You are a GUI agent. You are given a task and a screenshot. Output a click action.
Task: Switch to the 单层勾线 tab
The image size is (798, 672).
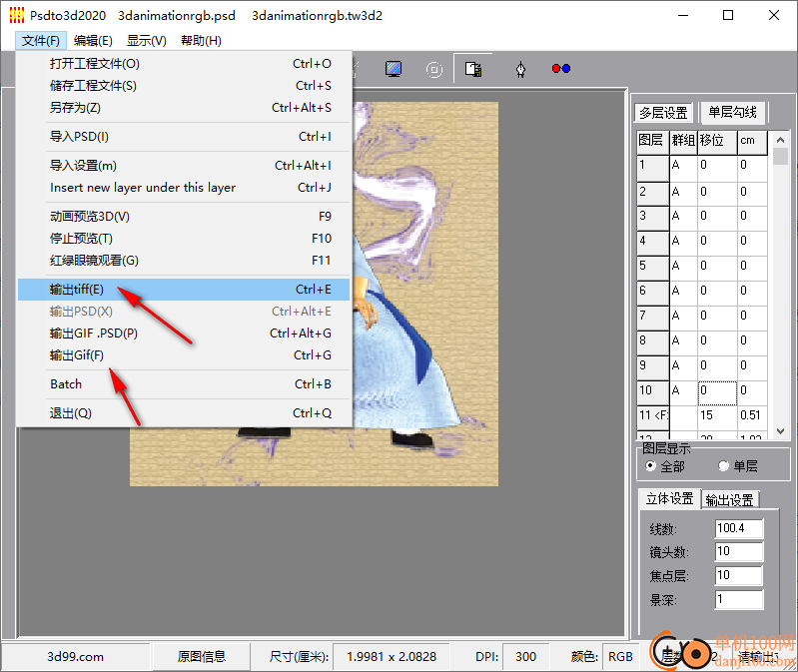(x=732, y=112)
